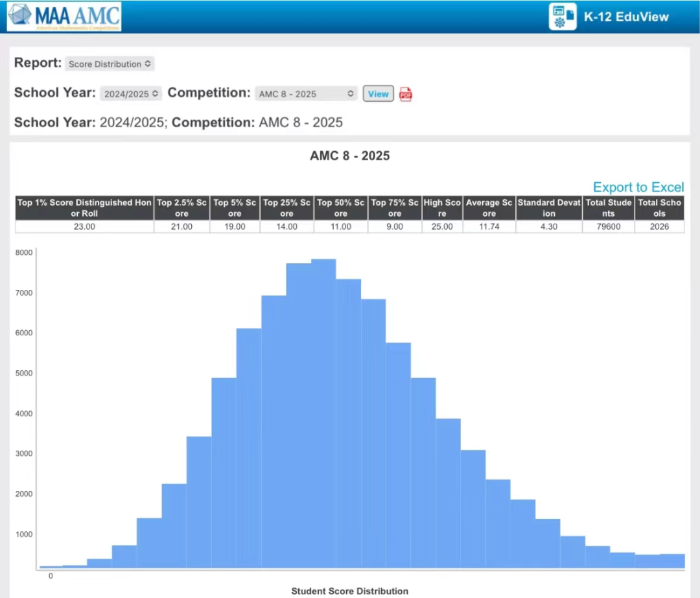The image size is (700, 598).
Task: Download the report via the PDF icon
Action: (x=406, y=94)
